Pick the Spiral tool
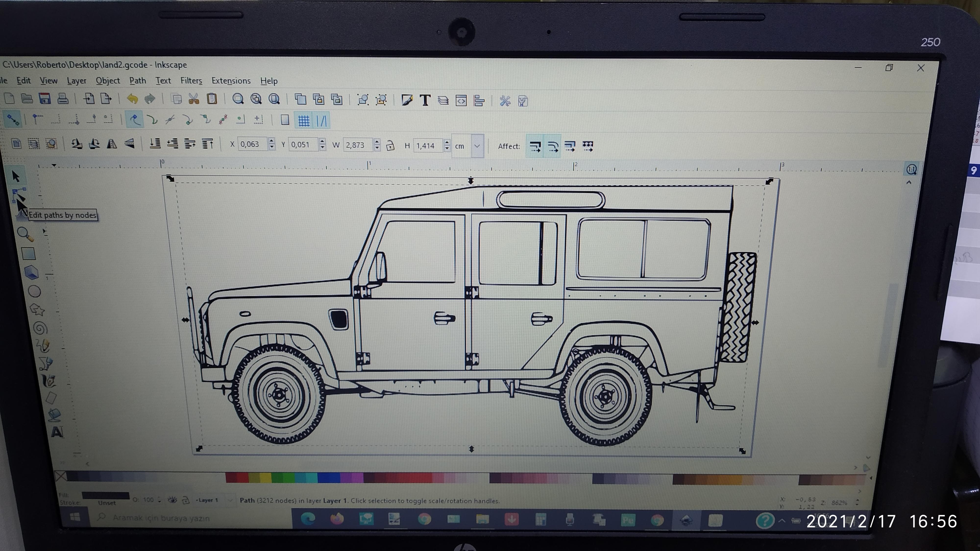Screen dimensions: 980x551 (x=40, y=328)
